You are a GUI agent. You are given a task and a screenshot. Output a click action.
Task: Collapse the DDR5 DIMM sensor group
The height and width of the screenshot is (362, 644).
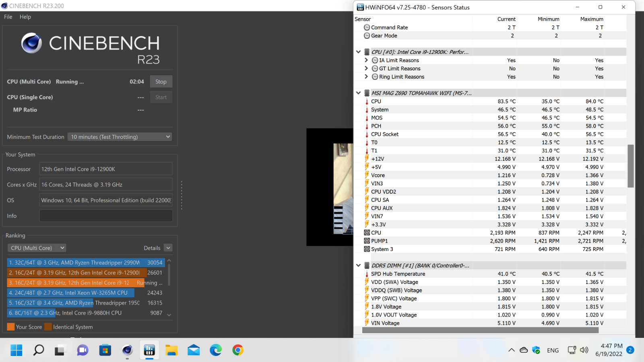358,265
